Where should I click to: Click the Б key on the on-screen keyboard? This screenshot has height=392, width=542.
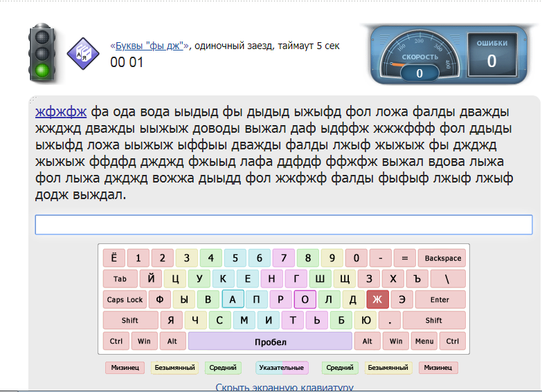tap(341, 320)
